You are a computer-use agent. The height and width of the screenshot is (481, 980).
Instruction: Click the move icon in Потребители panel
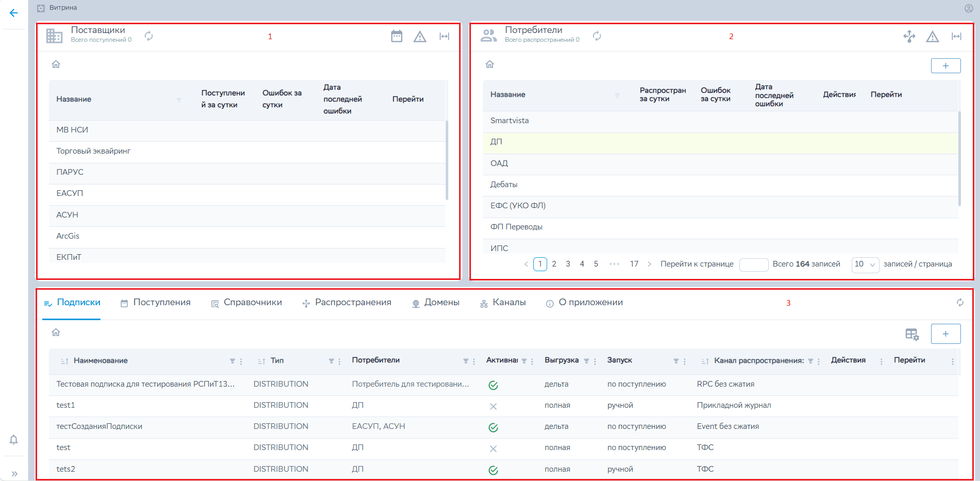[909, 36]
